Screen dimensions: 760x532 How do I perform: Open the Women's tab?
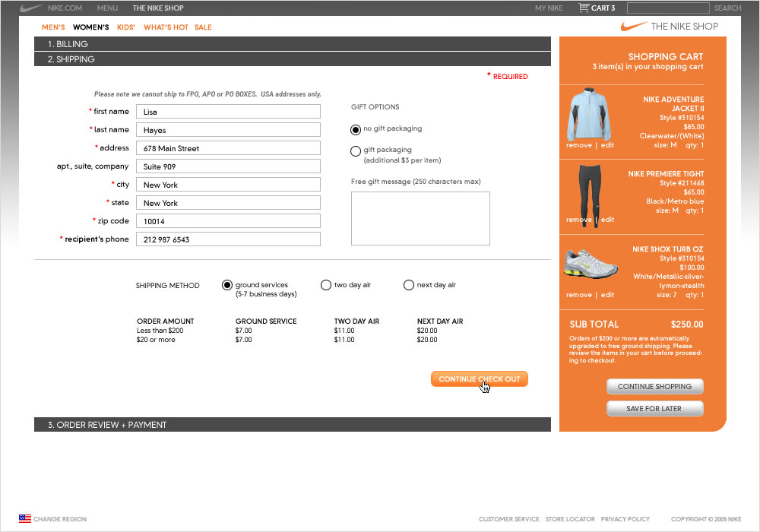point(90,27)
